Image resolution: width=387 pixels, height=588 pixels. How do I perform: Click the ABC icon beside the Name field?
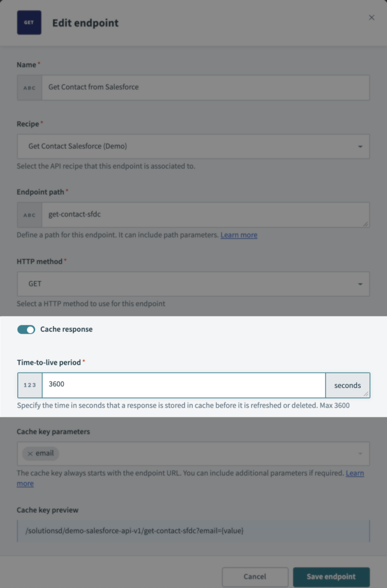(x=29, y=87)
